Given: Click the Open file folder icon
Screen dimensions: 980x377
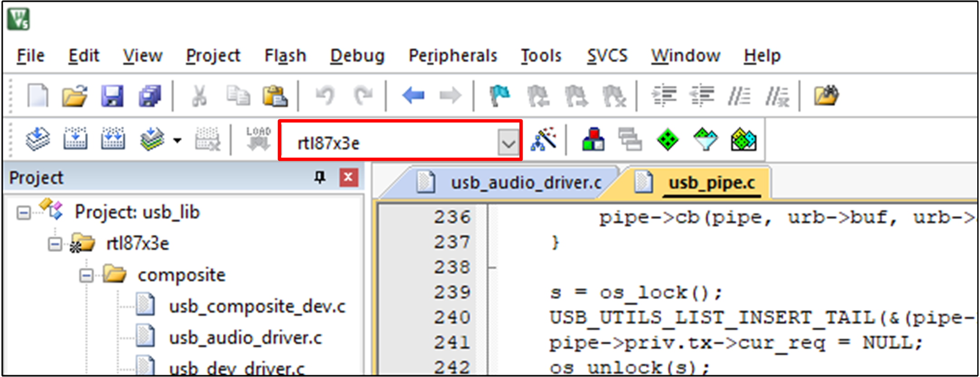Looking at the screenshot, I should point(75,96).
